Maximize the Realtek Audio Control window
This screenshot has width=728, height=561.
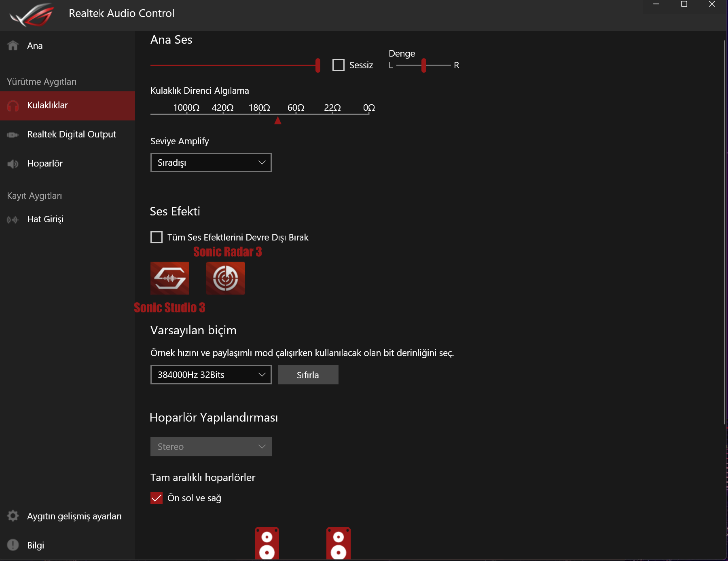click(684, 4)
